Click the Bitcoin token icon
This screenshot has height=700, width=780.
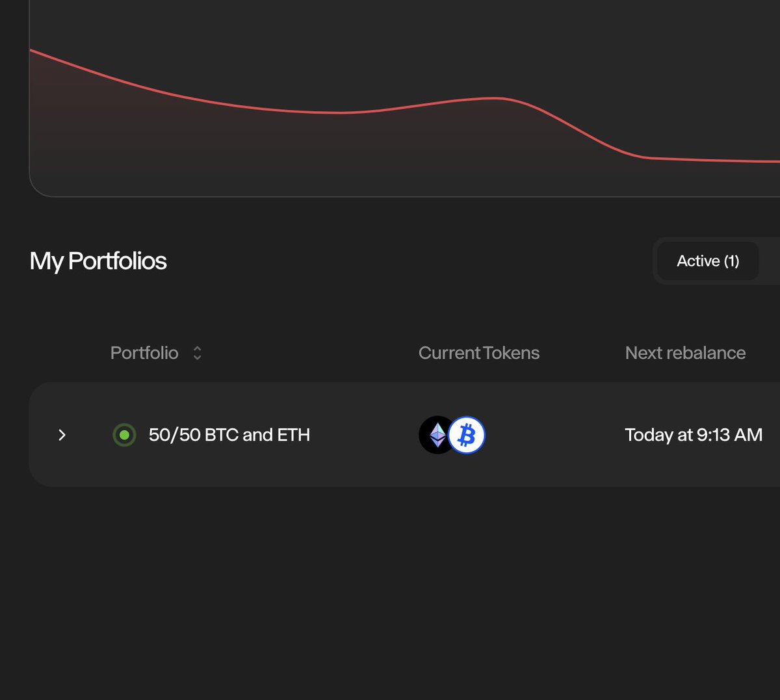tap(467, 435)
